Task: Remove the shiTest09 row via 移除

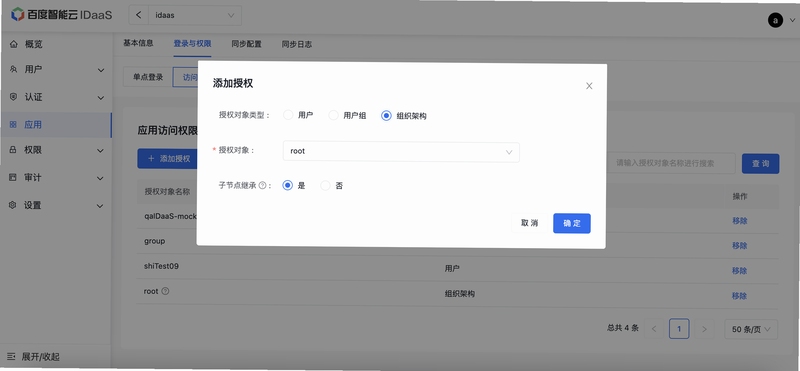Action: coord(739,270)
